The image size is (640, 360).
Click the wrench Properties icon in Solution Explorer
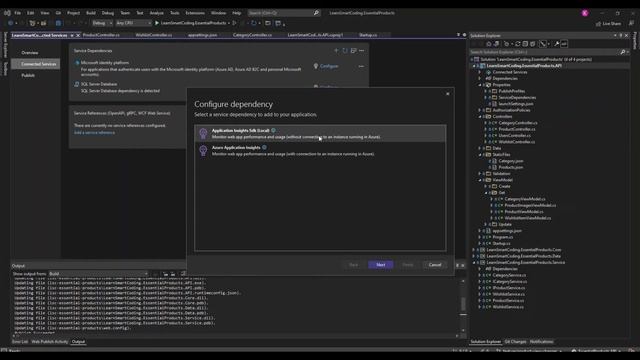[x=557, y=44]
